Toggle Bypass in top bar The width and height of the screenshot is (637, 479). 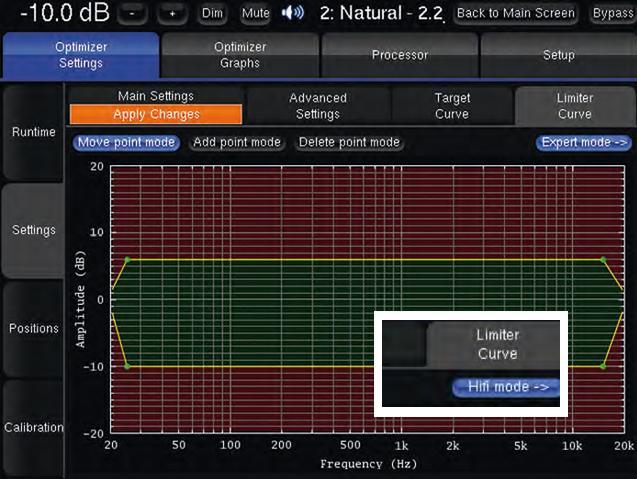(612, 14)
